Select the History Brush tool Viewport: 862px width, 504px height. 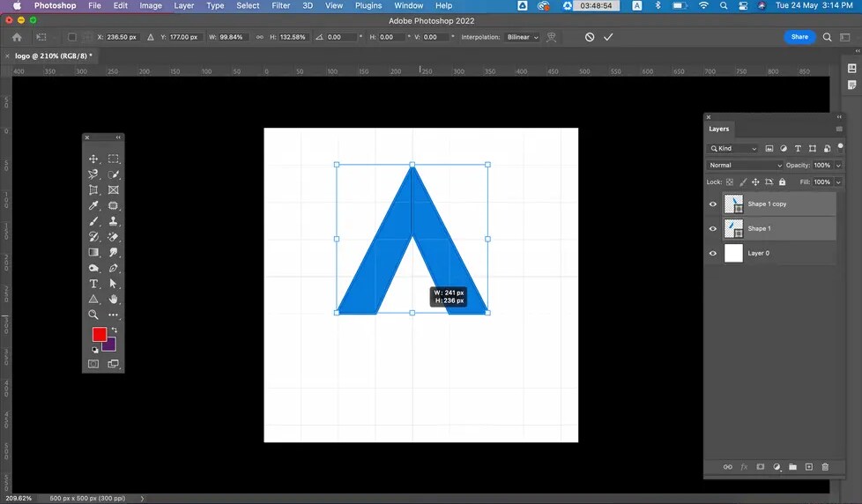[x=93, y=236]
